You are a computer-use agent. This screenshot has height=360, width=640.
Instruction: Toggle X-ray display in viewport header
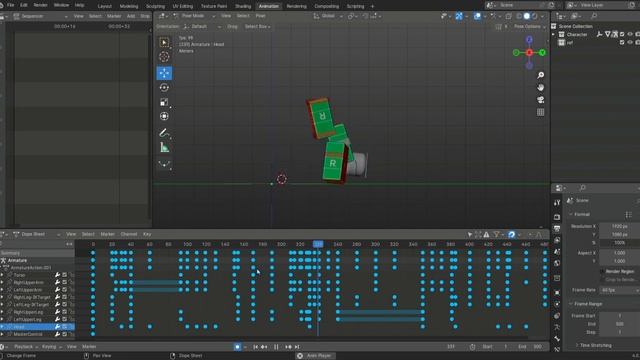pyautogui.click(x=509, y=16)
